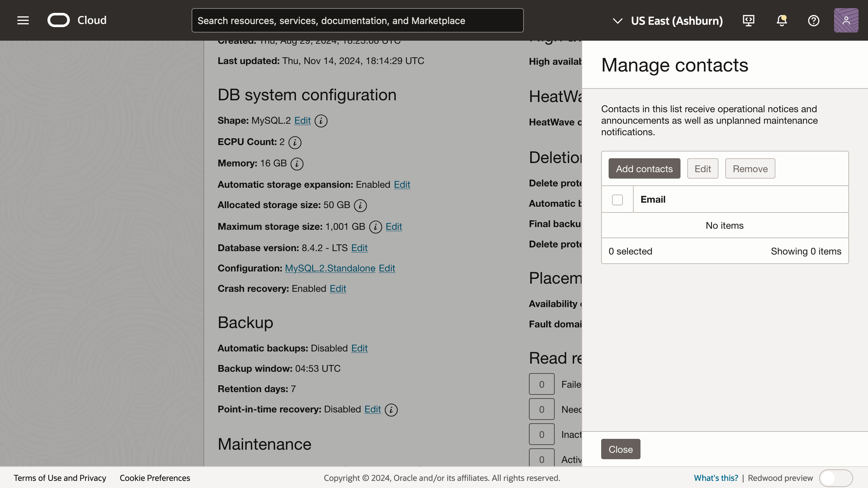Open the navigation hamburger menu
This screenshot has width=868, height=488.
[23, 20]
